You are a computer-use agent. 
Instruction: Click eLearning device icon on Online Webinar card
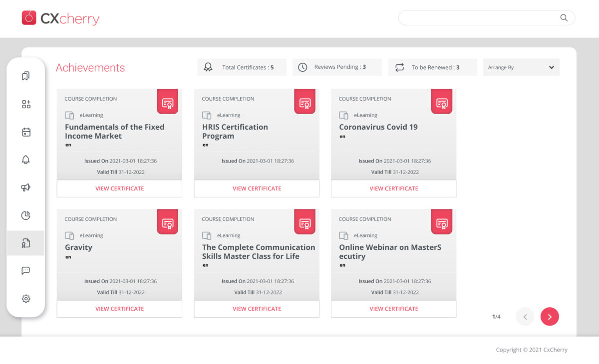coord(343,235)
